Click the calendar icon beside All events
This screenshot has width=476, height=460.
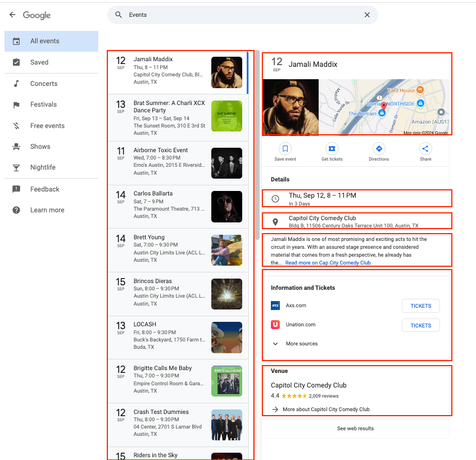(16, 41)
